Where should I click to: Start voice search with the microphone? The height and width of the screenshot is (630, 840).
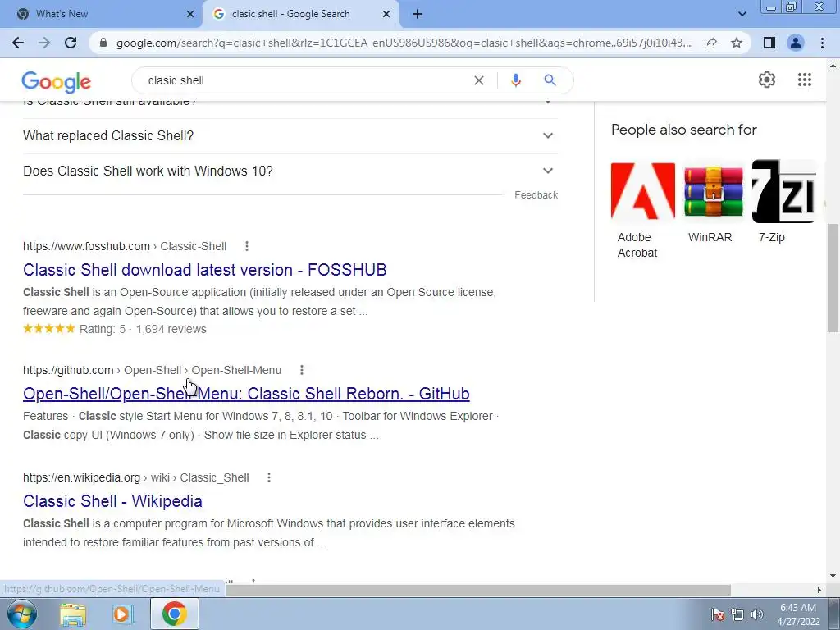(x=516, y=80)
